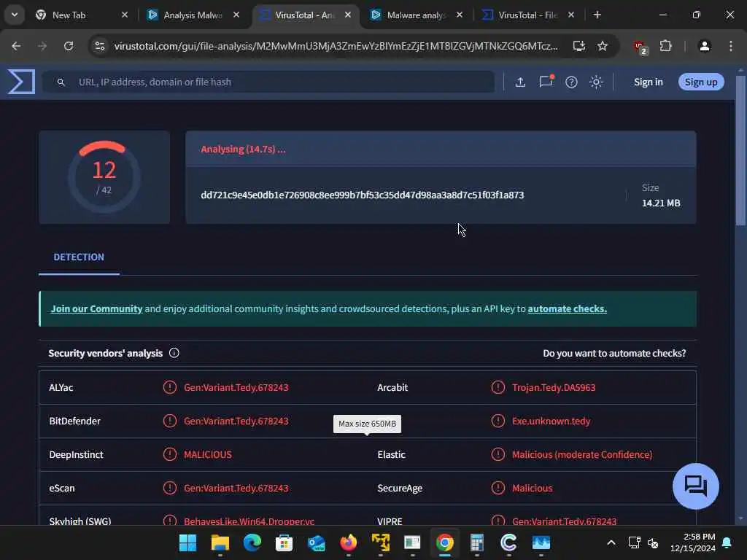This screenshot has width=747, height=560.
Task: Open a new browser tab with plus
Action: [597, 15]
